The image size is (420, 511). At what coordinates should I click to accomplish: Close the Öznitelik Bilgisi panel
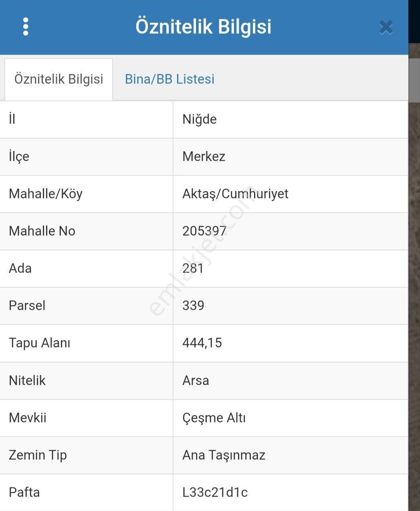pyautogui.click(x=386, y=27)
